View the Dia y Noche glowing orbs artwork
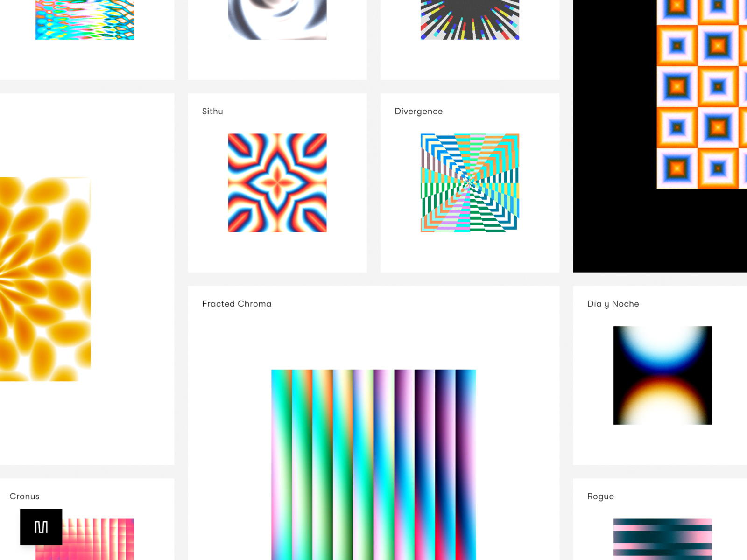This screenshot has height=560, width=747. (662, 375)
